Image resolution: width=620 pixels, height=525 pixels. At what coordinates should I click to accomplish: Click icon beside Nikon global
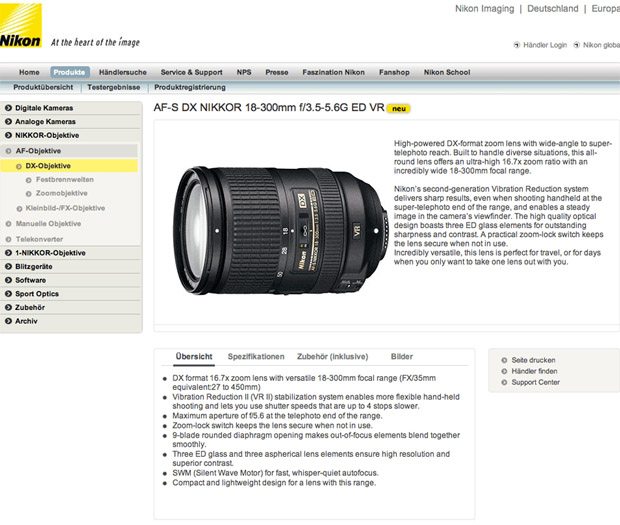coord(577,45)
